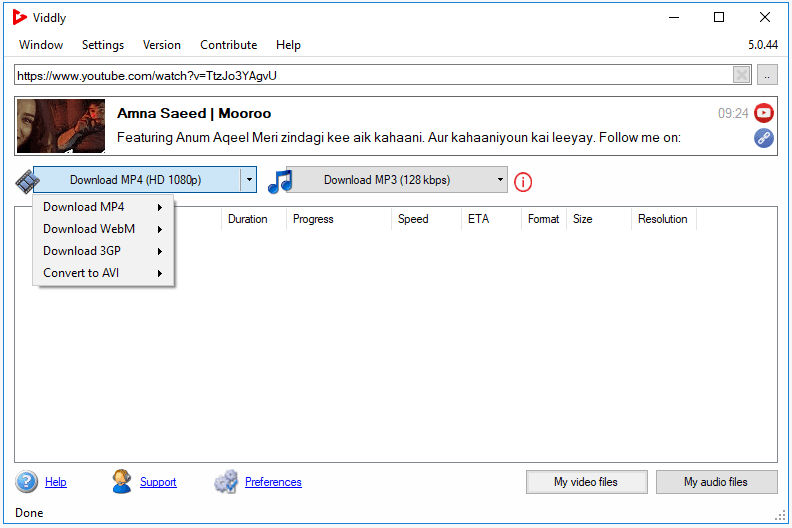The width and height of the screenshot is (792, 528).
Task: Expand the Download 3GP submenu entry
Action: [104, 251]
